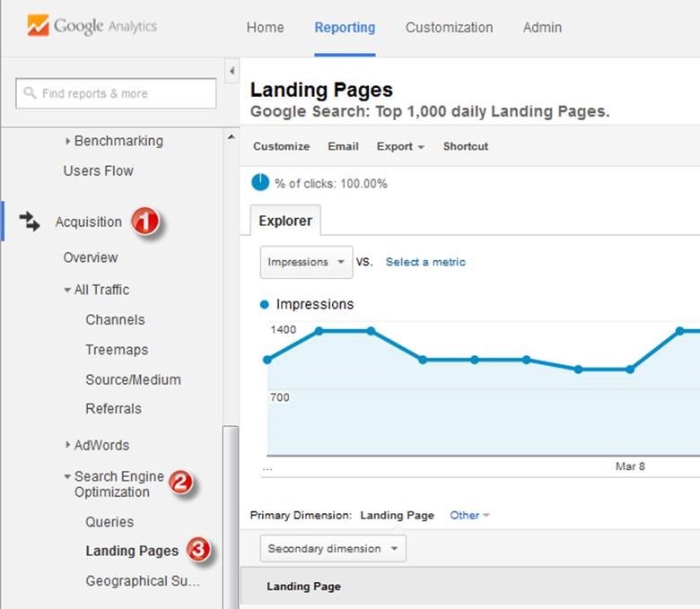Click the Select a metric link
Screen dimensions: 700x609
tap(425, 262)
